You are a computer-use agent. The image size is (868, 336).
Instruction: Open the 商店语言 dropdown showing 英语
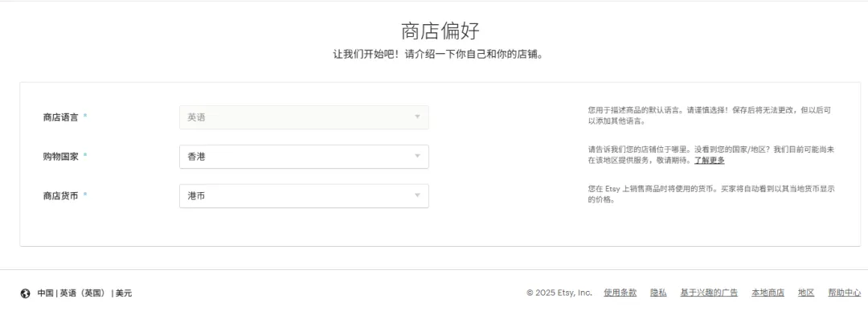point(303,117)
